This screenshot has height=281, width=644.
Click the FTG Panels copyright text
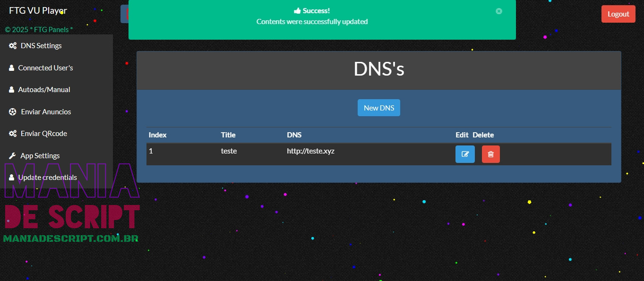coord(39,30)
